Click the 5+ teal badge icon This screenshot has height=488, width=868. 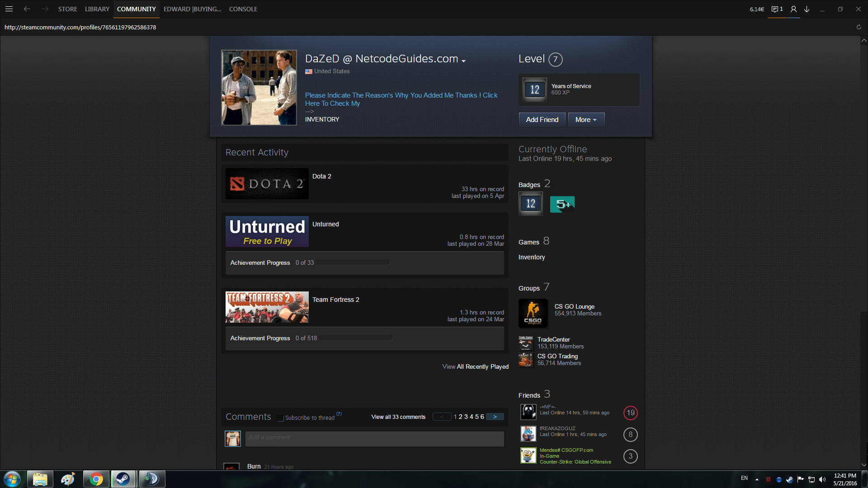click(x=562, y=204)
